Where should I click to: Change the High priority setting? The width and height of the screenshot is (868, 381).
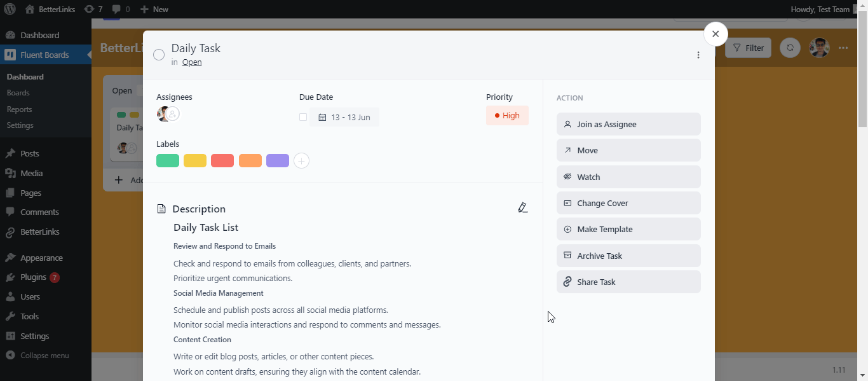507,115
